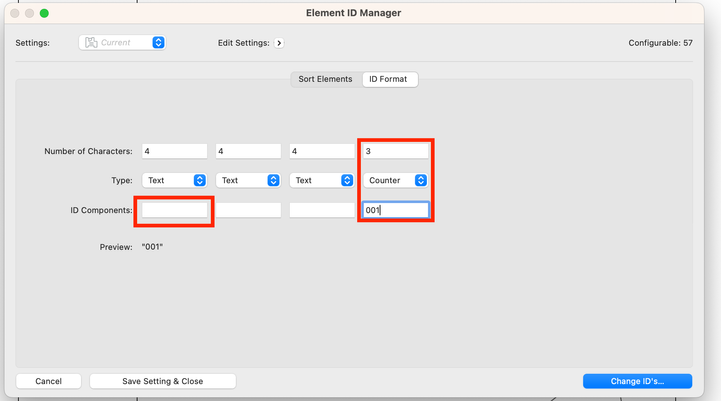The image size is (721, 401).
Task: Click third Number of Characters field
Action: [322, 151]
